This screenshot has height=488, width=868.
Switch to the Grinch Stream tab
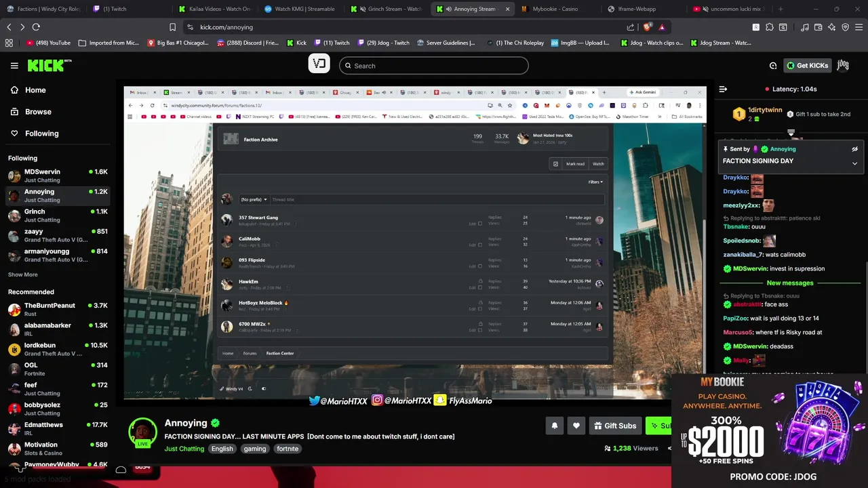(x=385, y=9)
